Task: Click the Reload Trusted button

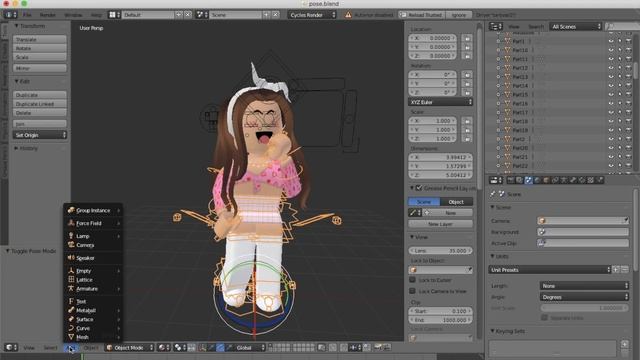Action: click(x=422, y=15)
